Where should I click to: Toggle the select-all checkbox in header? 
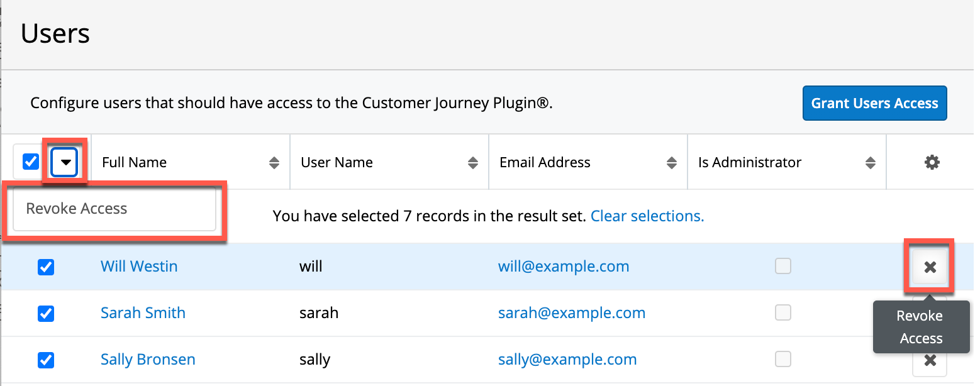pyautogui.click(x=31, y=162)
